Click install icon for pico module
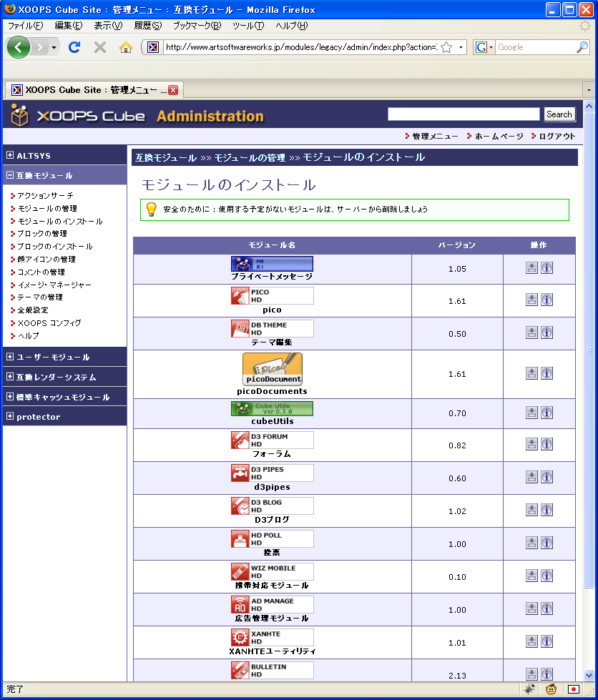 tap(531, 300)
